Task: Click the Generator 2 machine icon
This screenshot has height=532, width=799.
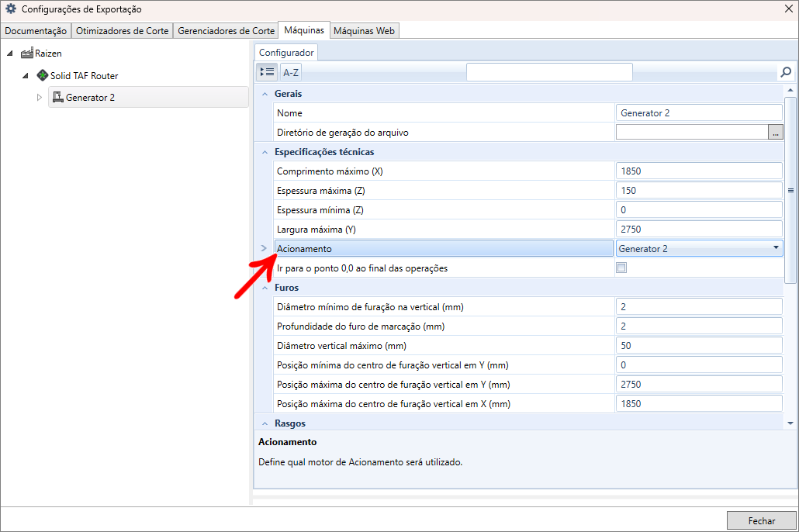Action: (x=57, y=98)
